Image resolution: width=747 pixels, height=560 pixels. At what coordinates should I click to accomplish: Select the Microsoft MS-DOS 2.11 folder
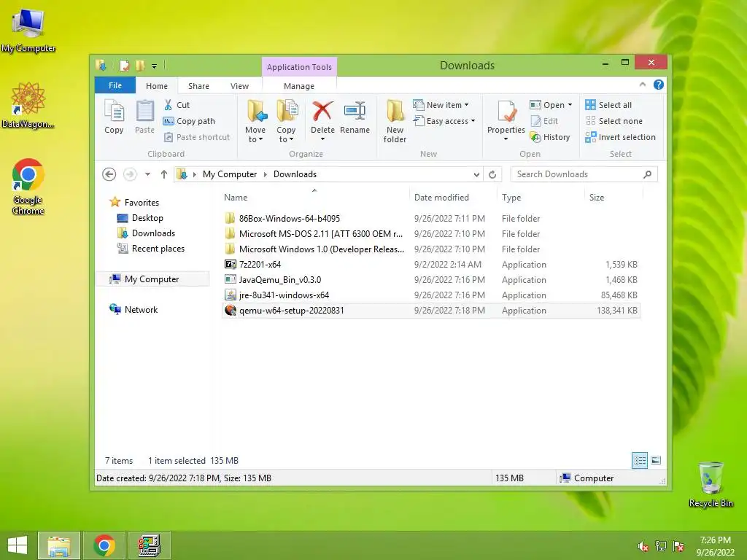coord(430,234)
